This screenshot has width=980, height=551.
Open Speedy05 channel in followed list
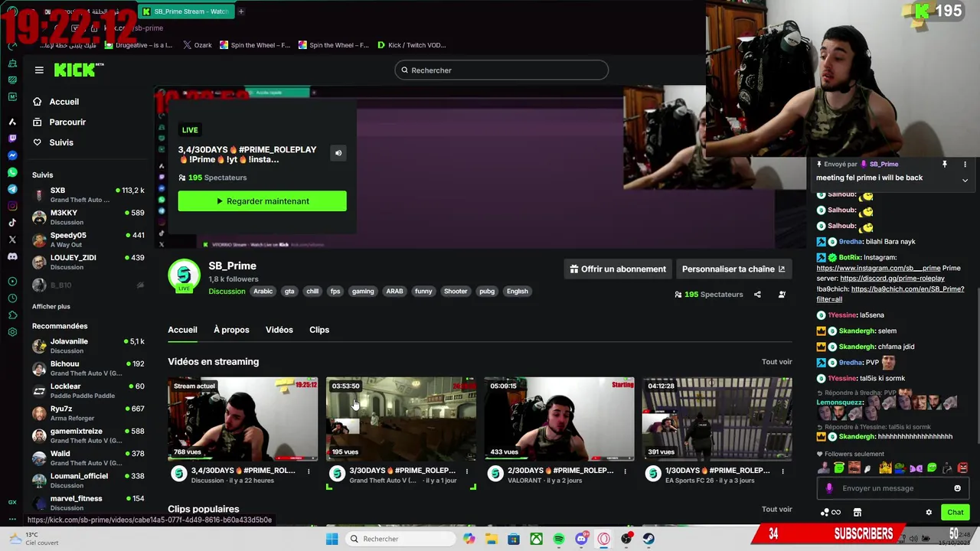click(88, 240)
